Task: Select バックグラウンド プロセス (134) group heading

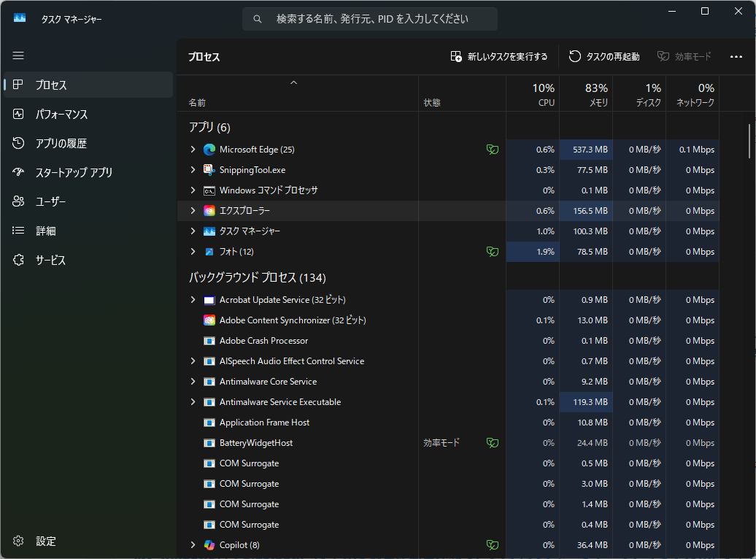Action: (x=258, y=277)
